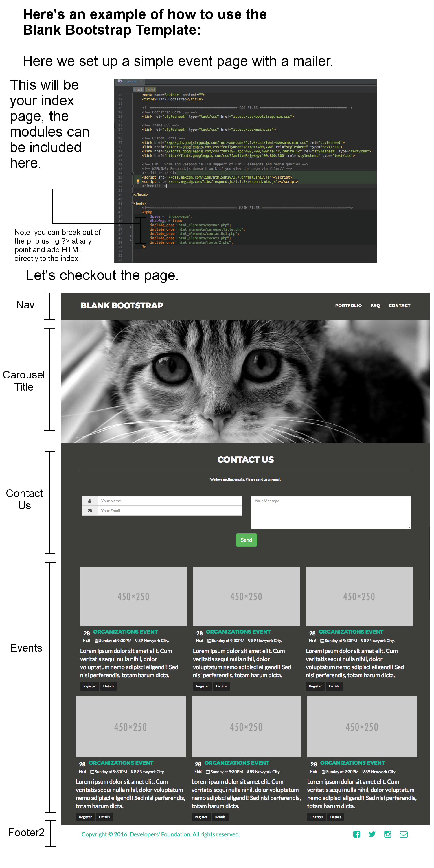This screenshot has width=434, height=868.
Task: Click the top-left event's map marker icon
Action: click(x=137, y=641)
